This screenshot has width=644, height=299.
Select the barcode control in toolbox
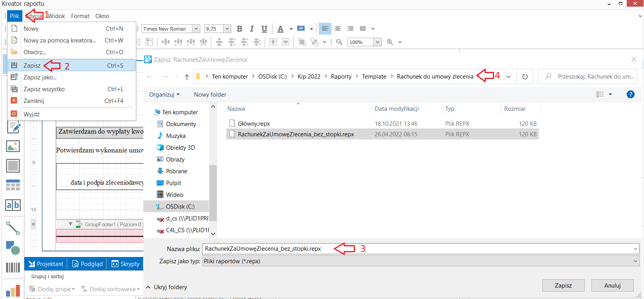(x=13, y=268)
